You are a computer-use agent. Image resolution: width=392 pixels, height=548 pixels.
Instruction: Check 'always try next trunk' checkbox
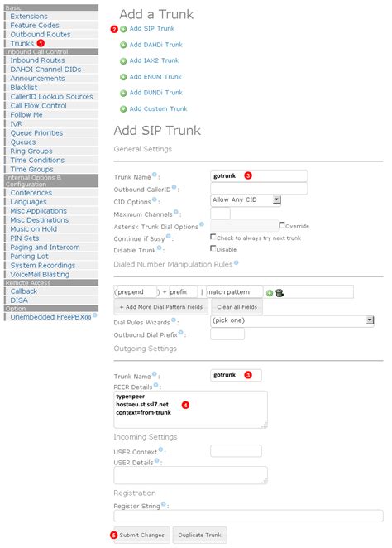click(x=213, y=237)
